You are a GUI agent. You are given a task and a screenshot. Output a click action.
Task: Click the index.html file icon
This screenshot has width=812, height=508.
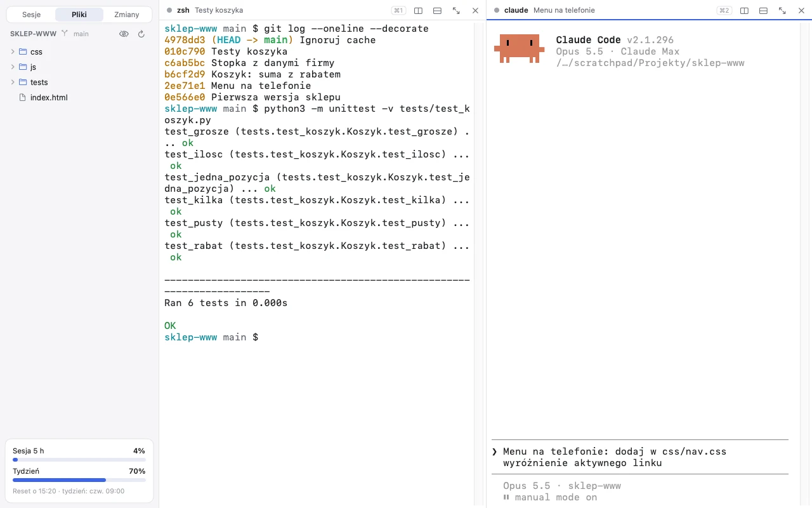pyautogui.click(x=23, y=97)
